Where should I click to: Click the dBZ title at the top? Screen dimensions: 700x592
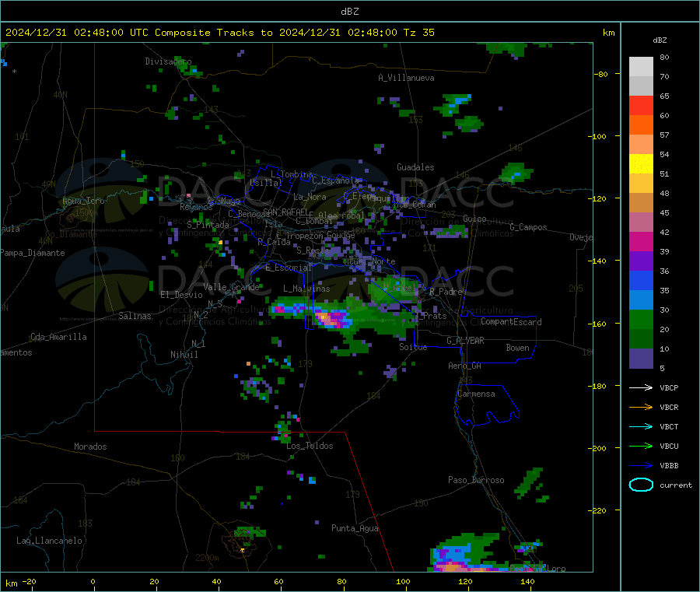tap(349, 12)
